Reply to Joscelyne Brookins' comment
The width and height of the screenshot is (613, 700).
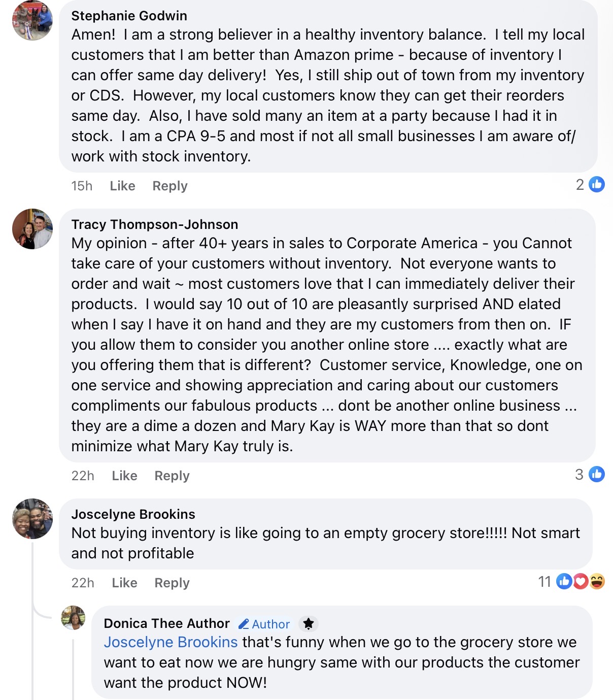pyautogui.click(x=172, y=583)
